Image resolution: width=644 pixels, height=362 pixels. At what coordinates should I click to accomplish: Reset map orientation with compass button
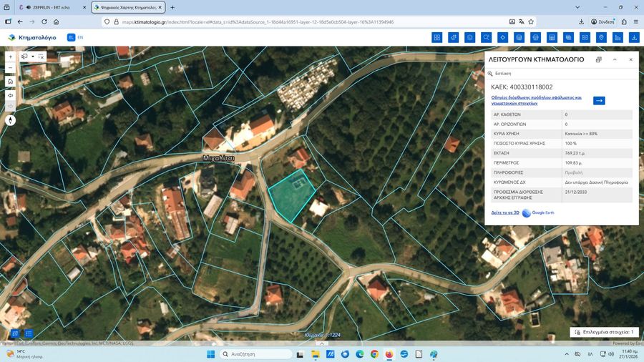point(10,120)
